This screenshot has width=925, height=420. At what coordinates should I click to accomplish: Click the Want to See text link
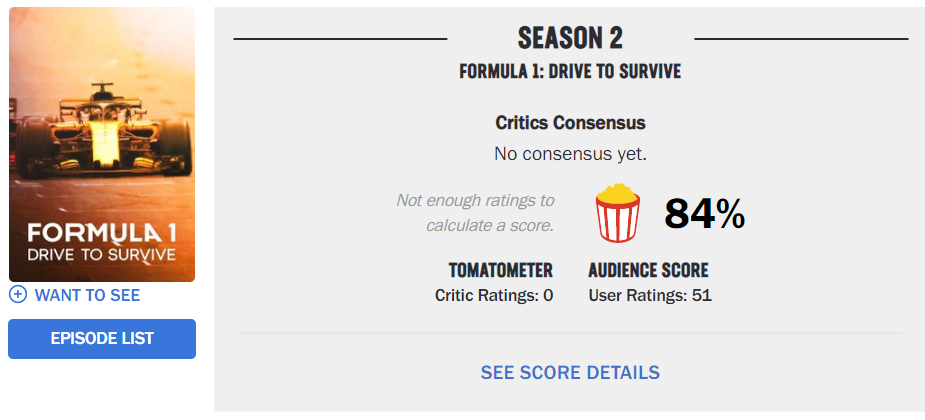point(87,295)
